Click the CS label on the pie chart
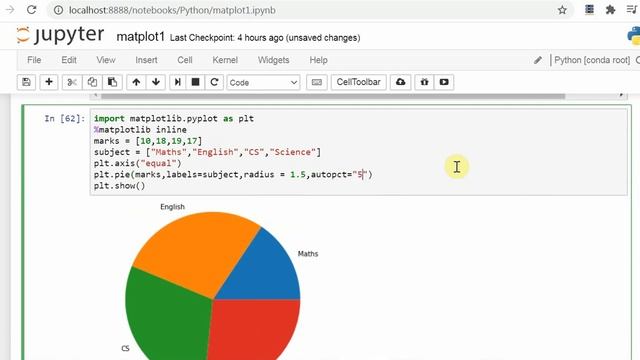Viewport: 640px width, 360px height. (125, 348)
